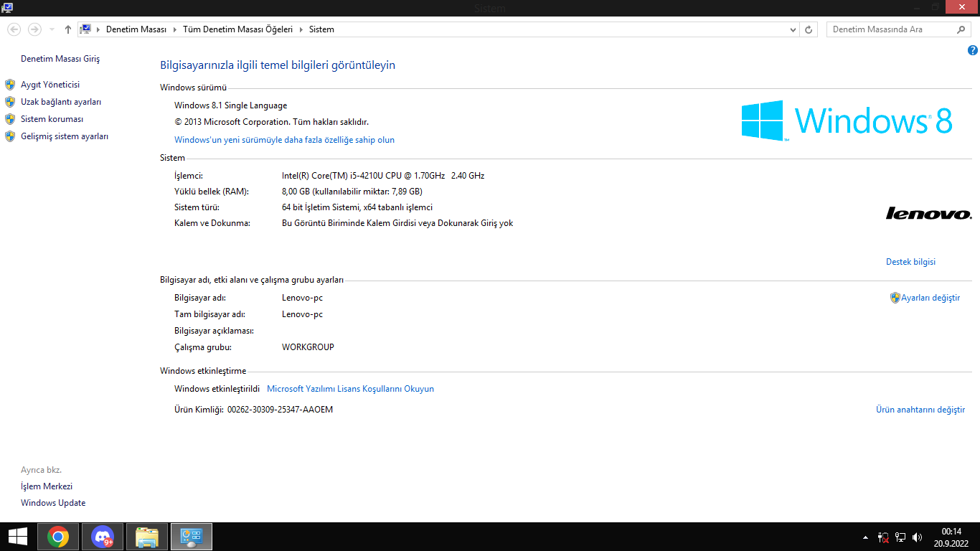Click the text Windows etkinleştirildi

coord(217,389)
